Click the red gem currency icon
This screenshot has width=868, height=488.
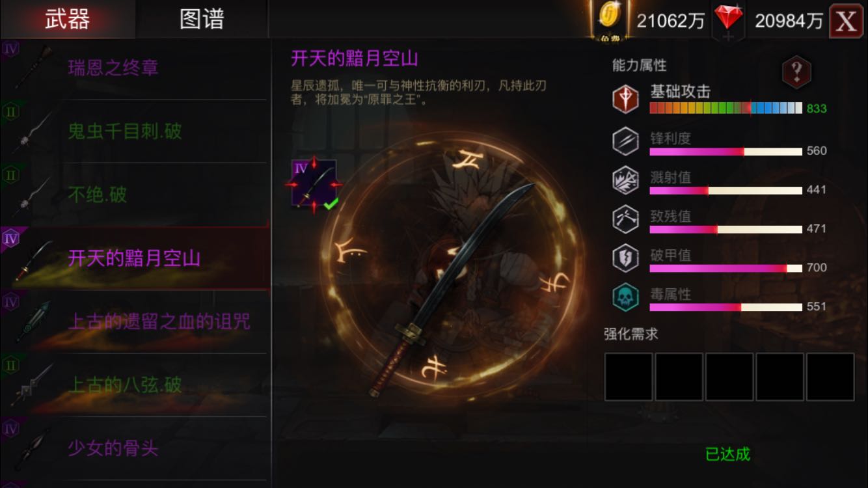point(728,18)
